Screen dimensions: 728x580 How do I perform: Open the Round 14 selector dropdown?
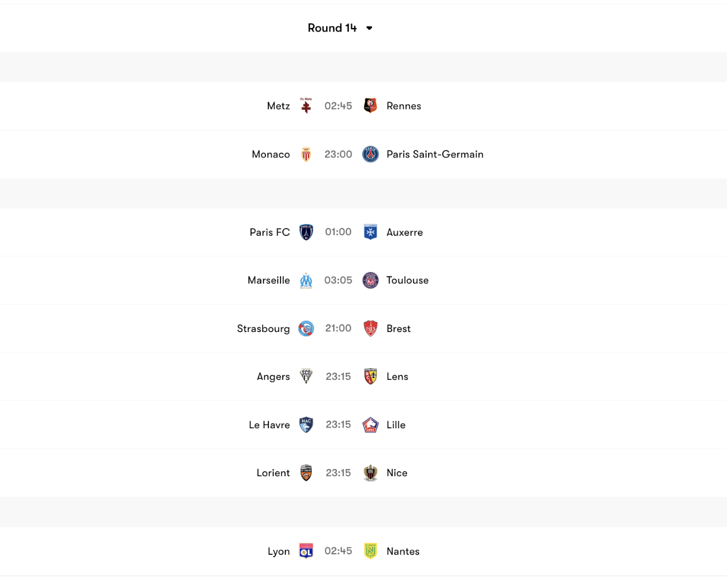(341, 27)
